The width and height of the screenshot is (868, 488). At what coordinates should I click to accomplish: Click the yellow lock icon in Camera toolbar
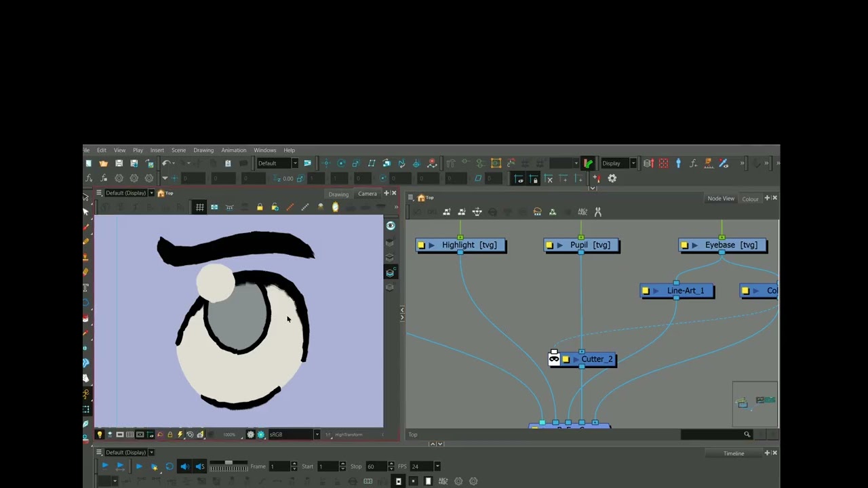click(x=260, y=207)
